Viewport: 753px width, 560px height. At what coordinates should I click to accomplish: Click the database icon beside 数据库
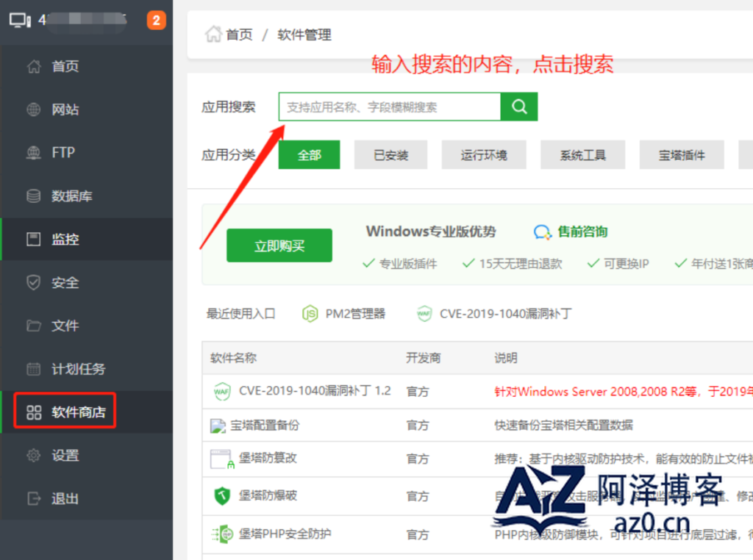coord(34,195)
